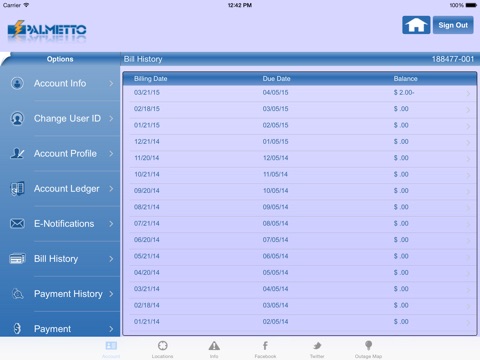This screenshot has width=480, height=360.
Task: Click the Sign Out button
Action: click(x=453, y=25)
